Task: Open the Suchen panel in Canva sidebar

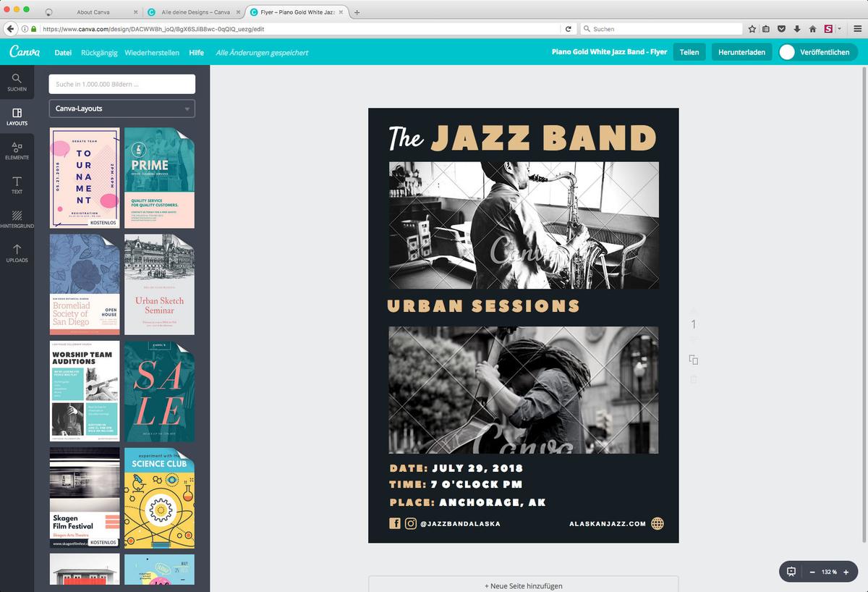Action: click(x=17, y=83)
